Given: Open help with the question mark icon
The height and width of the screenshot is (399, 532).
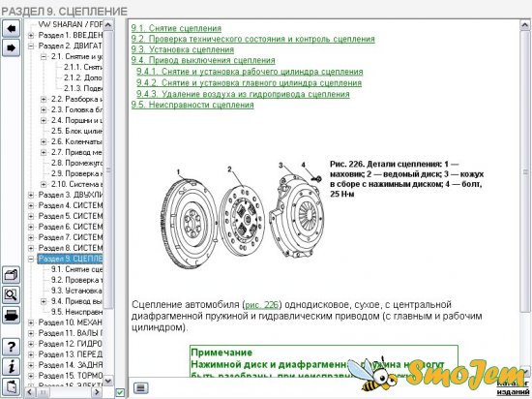Looking at the screenshot, I should click(12, 347).
